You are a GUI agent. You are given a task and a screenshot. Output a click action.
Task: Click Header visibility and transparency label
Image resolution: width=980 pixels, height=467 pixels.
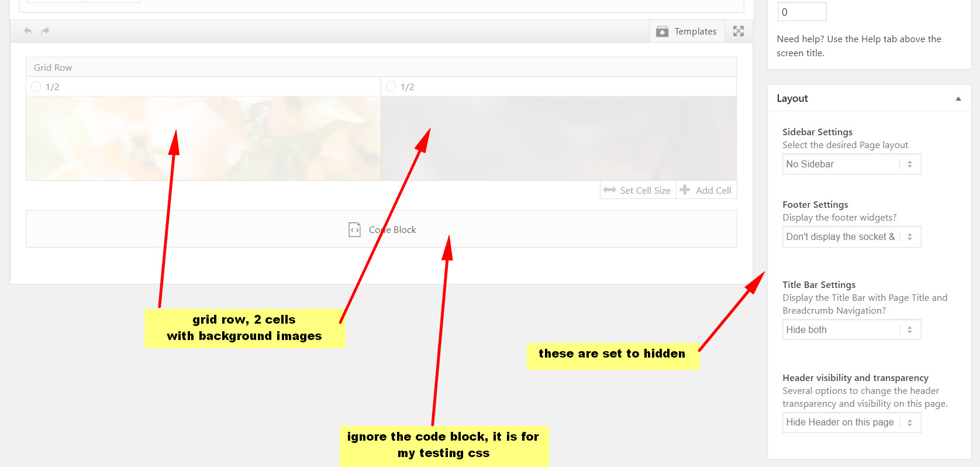[x=855, y=377]
